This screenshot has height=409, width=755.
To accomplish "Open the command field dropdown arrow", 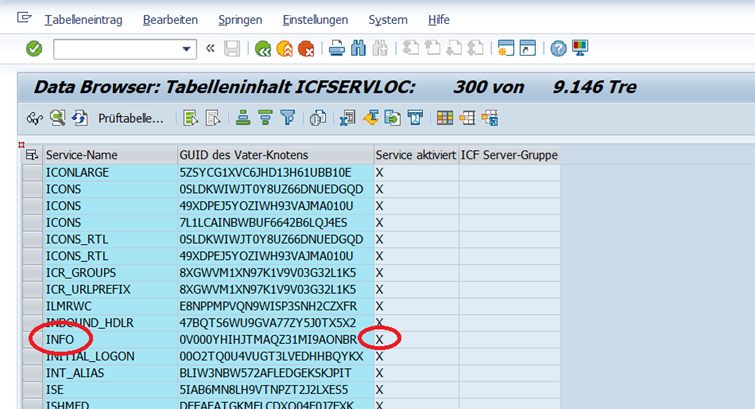I will tap(186, 49).
